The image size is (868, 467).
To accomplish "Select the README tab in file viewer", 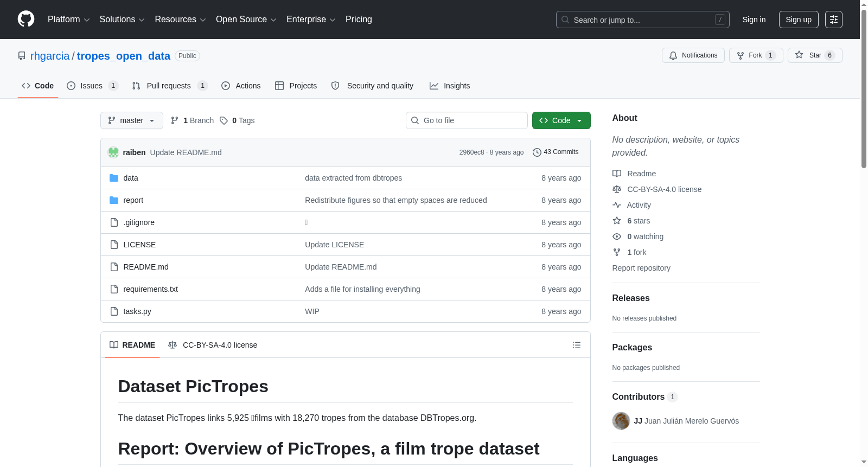I will point(132,345).
